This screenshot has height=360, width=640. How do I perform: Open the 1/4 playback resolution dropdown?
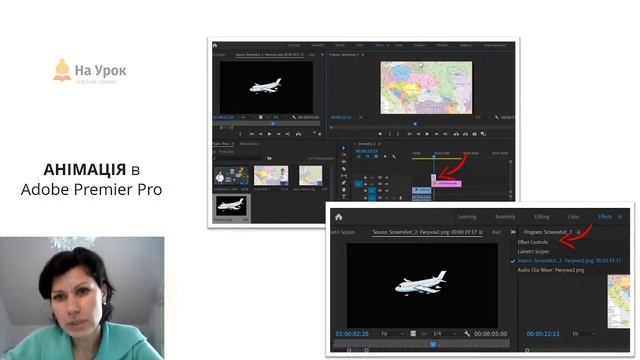coord(444,333)
